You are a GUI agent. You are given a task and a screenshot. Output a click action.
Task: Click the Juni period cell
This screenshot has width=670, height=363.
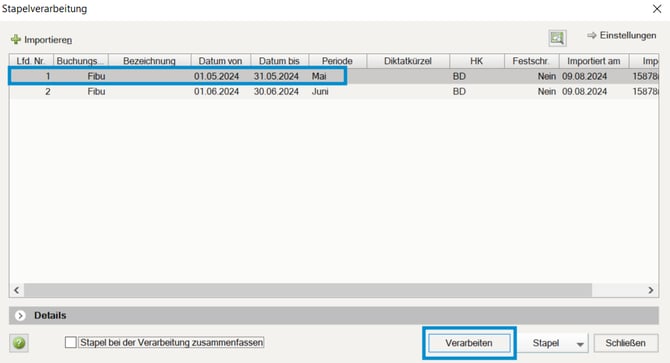(x=320, y=92)
